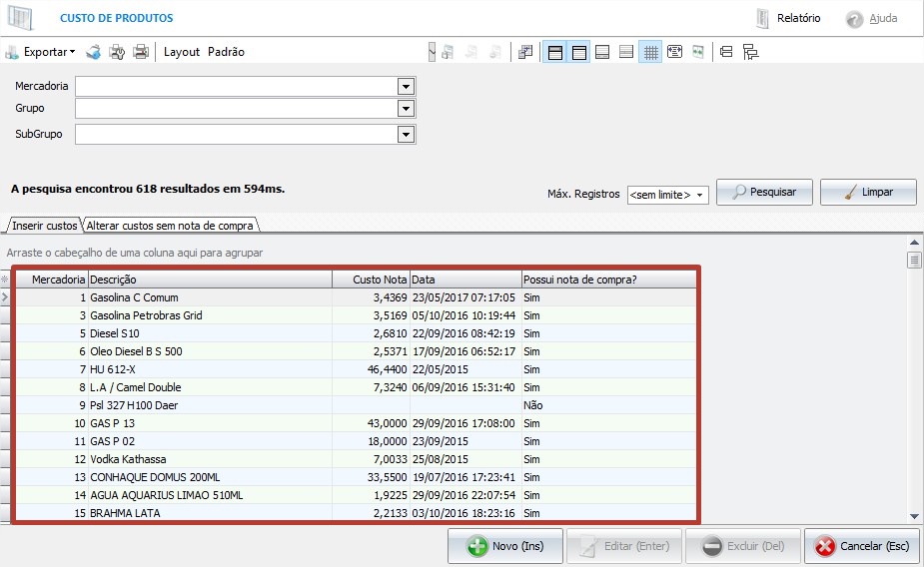This screenshot has width=924, height=567.
Task: Toggle the footer view icon
Action: (x=602, y=52)
